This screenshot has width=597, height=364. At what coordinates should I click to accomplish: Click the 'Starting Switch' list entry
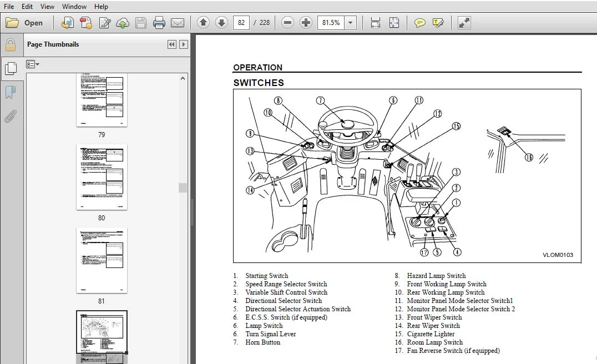266,276
